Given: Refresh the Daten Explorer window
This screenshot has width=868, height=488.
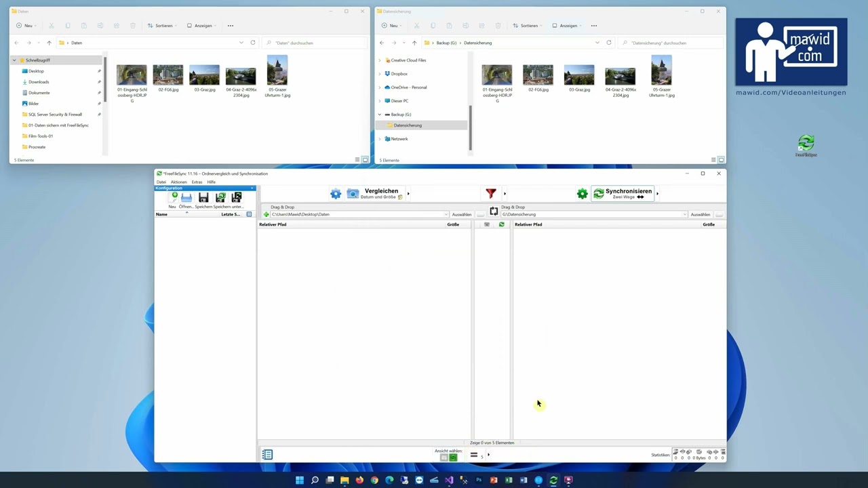Looking at the screenshot, I should click(x=253, y=43).
